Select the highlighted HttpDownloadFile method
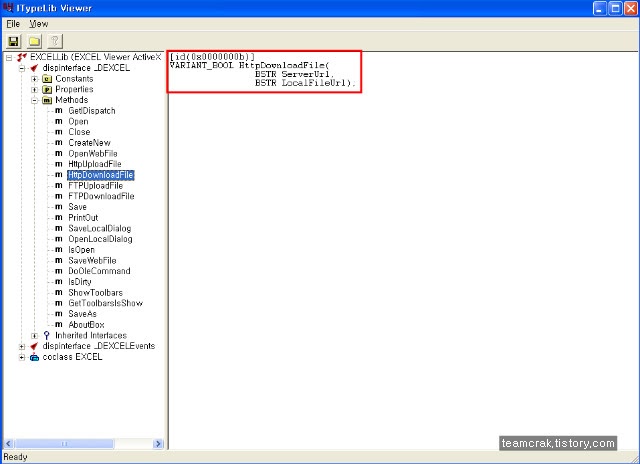 (x=101, y=175)
